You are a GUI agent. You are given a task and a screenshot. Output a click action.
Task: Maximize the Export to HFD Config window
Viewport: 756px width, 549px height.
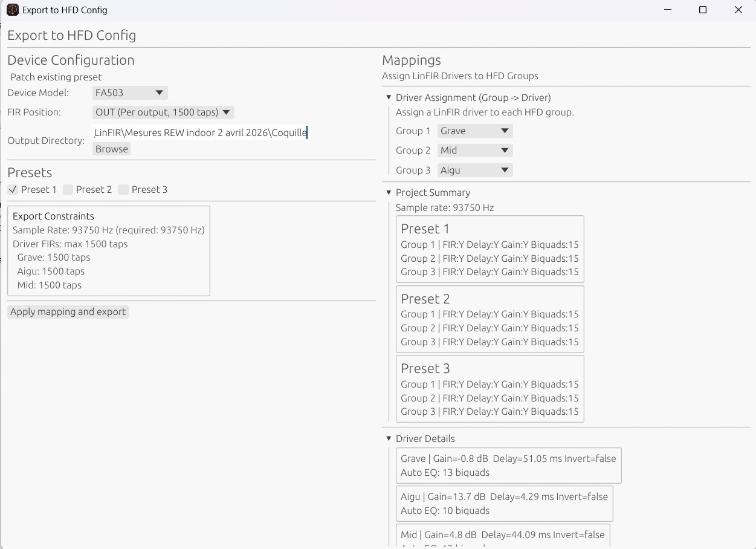pos(703,10)
